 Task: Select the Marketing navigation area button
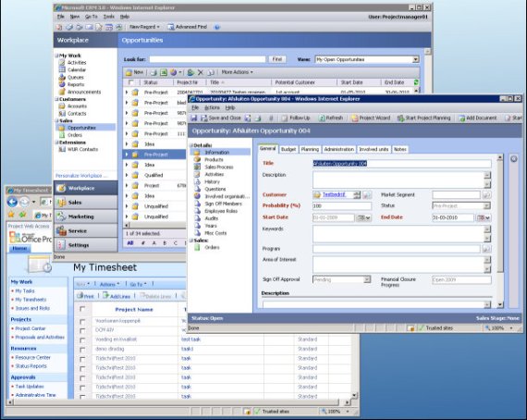(x=86, y=216)
